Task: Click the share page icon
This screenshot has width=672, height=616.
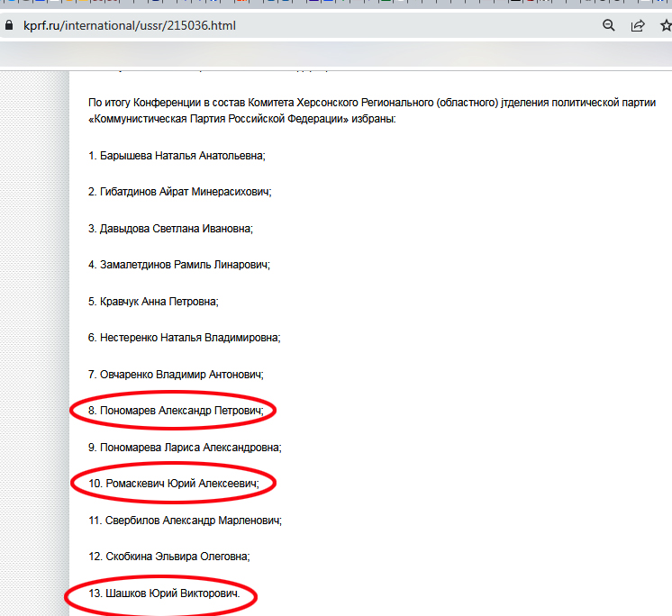Action: pos(638,26)
